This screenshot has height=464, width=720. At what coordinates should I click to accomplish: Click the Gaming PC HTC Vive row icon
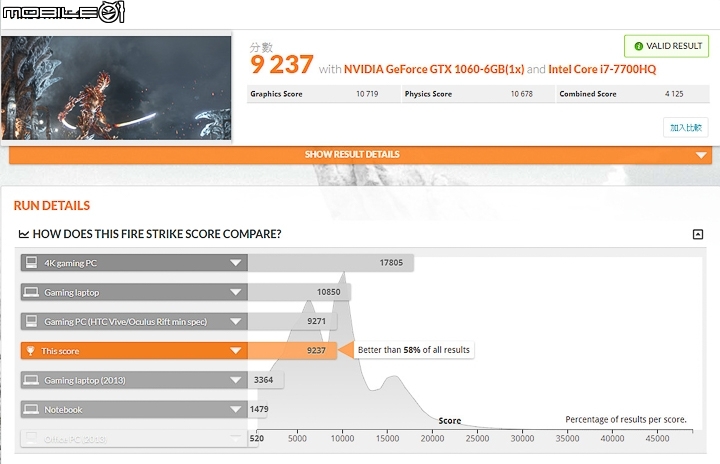(31, 321)
